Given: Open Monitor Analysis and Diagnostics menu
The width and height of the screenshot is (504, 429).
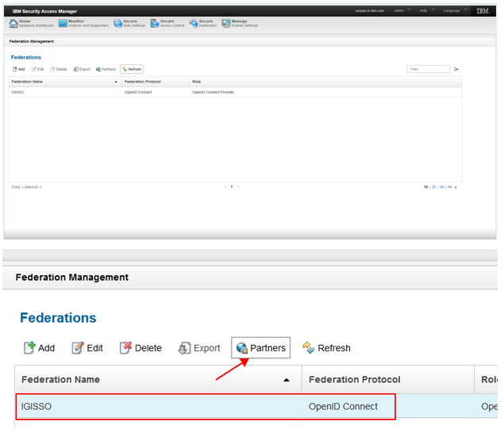Looking at the screenshot, I should [x=83, y=23].
